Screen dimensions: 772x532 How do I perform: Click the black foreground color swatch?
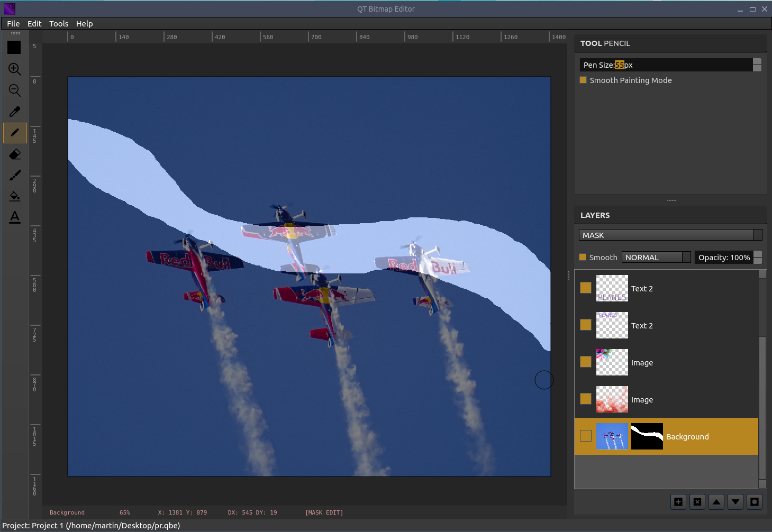(14, 48)
